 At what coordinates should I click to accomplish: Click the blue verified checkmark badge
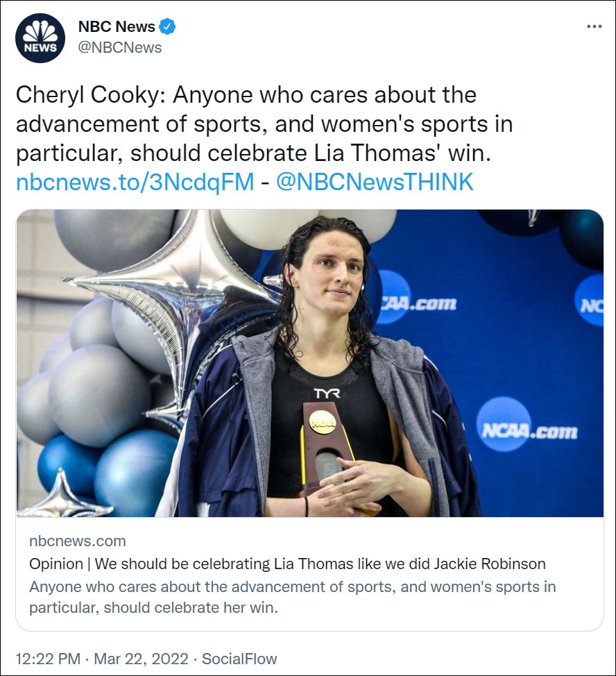click(x=167, y=27)
